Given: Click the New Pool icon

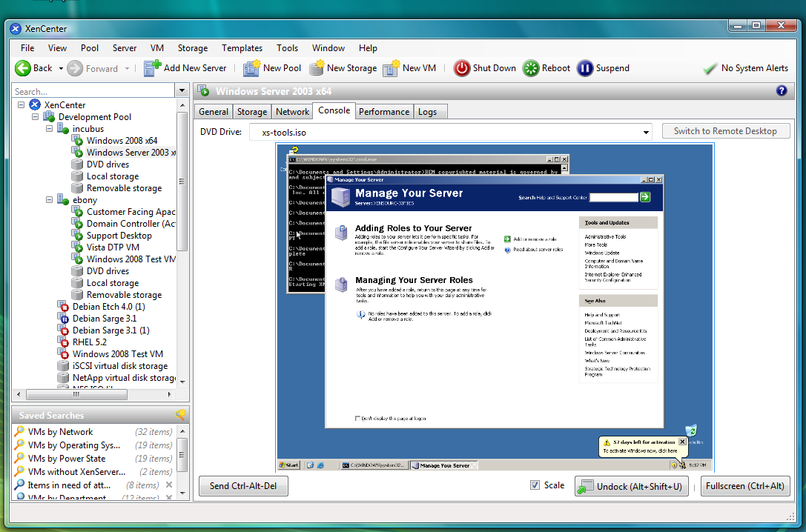Looking at the screenshot, I should (x=252, y=68).
